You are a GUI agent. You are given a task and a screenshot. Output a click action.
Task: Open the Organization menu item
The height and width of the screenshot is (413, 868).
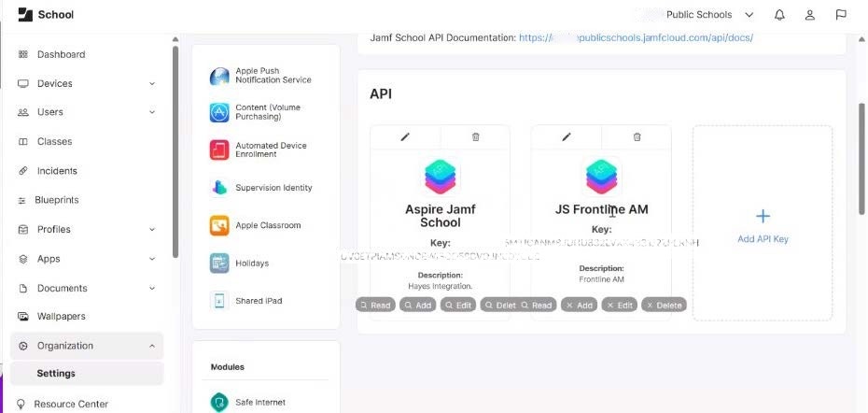click(x=87, y=346)
